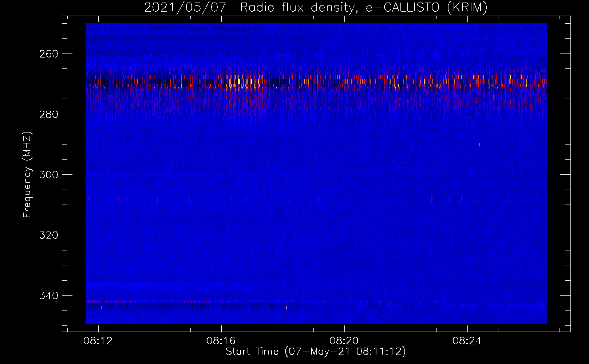Viewport: 589px width, 364px height.
Task: Click the plot title 'Radio flux density, e-CALLISTO (KRIM)'
Action: click(363, 7)
